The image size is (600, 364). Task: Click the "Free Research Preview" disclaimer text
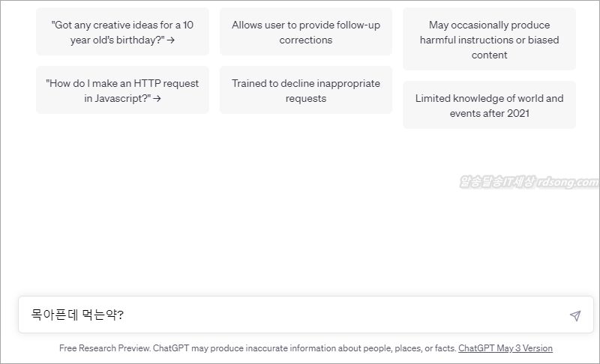click(x=256, y=348)
